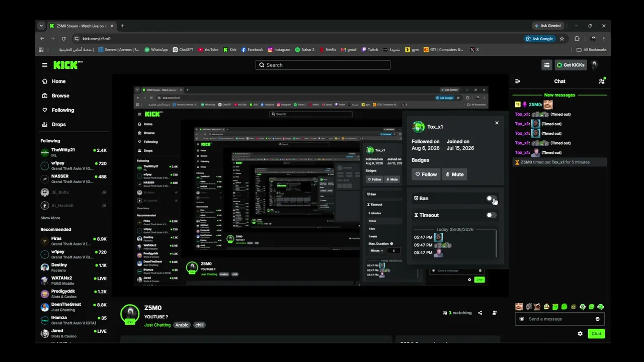This screenshot has height=362, width=644.
Task: Toggle the Timeout switch
Action: pyautogui.click(x=491, y=215)
